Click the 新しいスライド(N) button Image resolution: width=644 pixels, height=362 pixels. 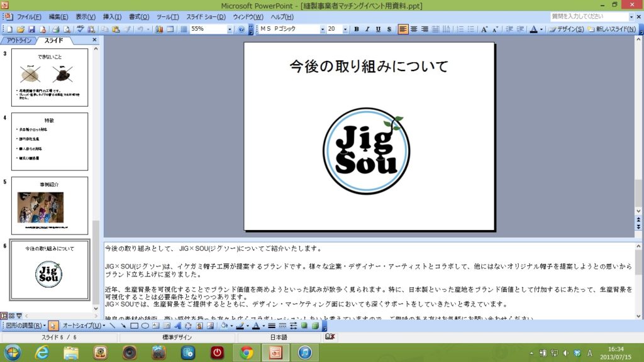[x=614, y=30]
